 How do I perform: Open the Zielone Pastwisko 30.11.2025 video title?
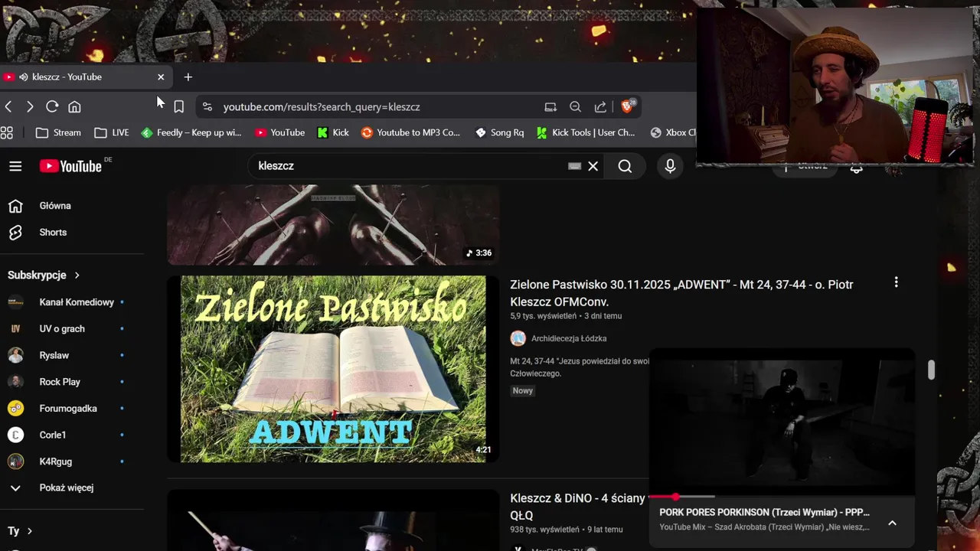click(x=681, y=293)
